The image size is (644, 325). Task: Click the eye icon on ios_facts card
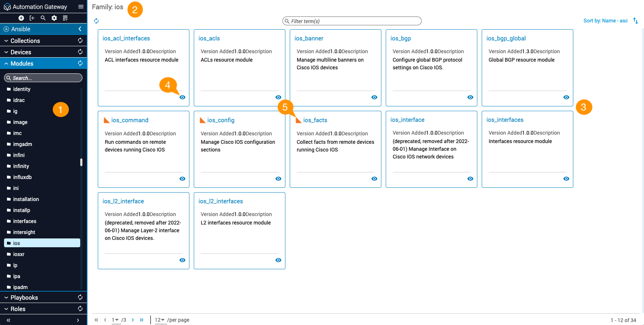pos(374,179)
